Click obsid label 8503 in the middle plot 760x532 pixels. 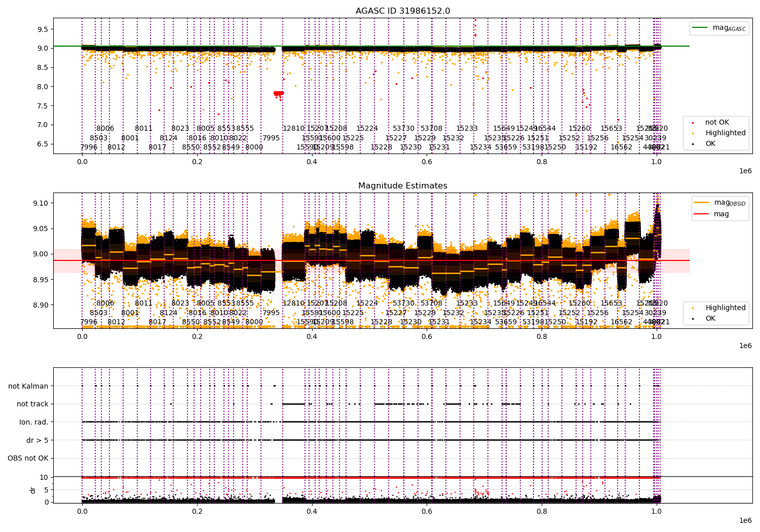tap(99, 313)
